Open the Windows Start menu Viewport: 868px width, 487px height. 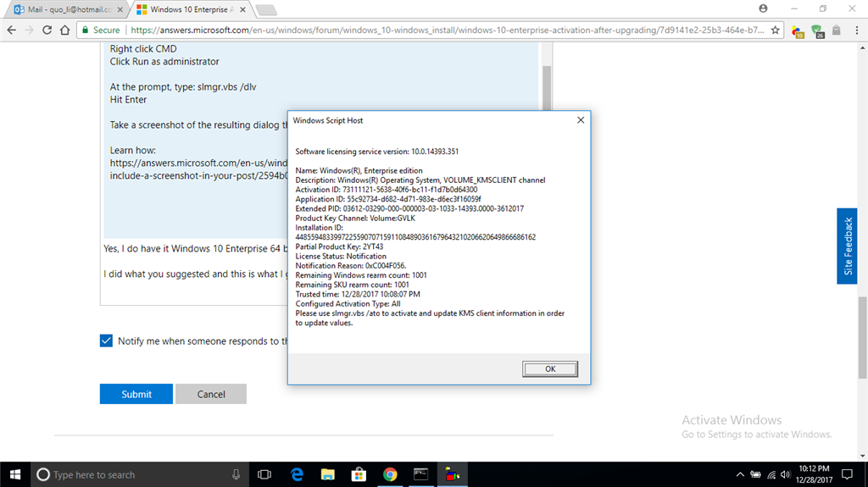coord(15,474)
